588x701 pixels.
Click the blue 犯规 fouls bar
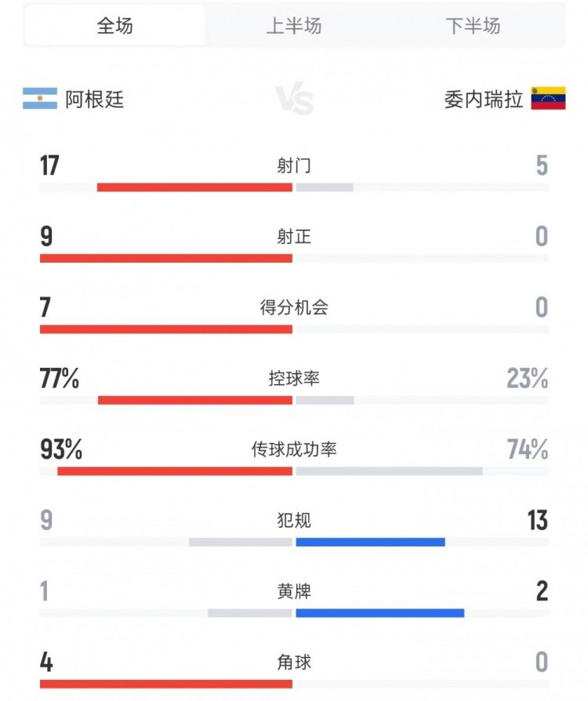(x=370, y=543)
